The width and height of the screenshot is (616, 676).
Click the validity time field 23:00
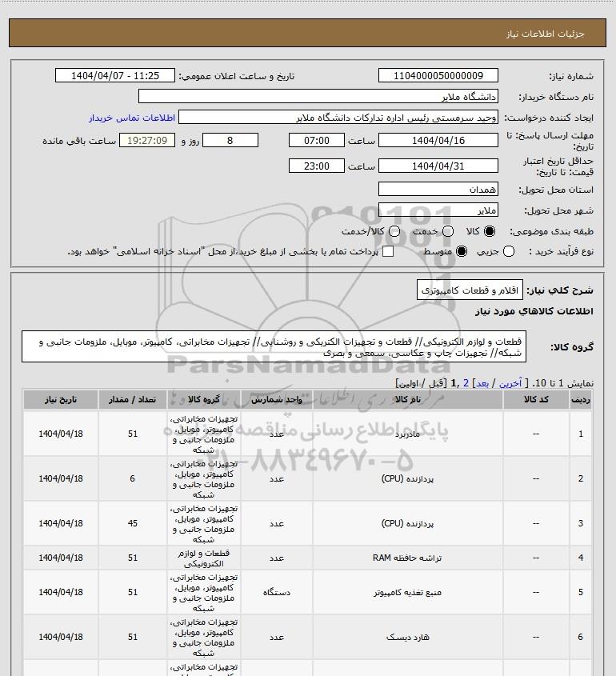pos(317,166)
